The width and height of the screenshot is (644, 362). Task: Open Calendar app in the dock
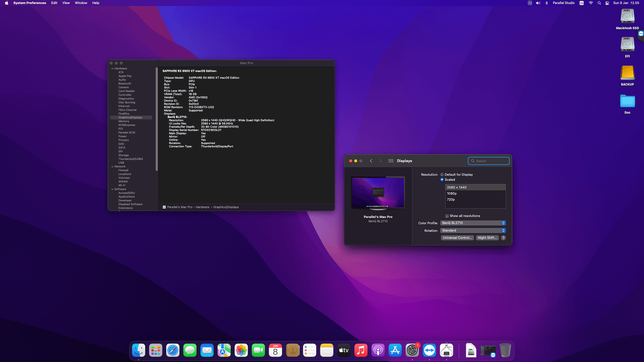point(275,350)
